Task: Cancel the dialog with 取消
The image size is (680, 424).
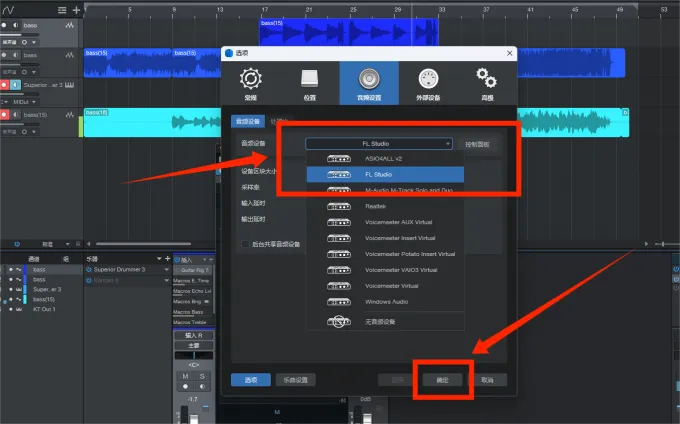Action: [x=487, y=380]
